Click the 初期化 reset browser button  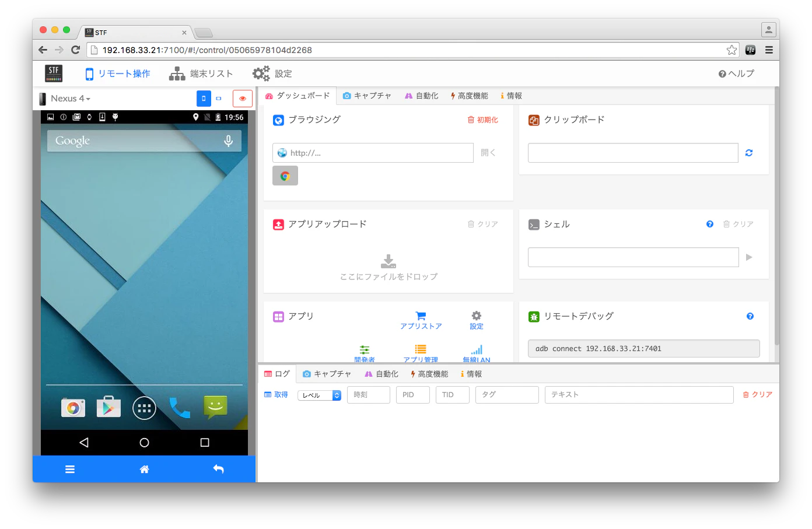pyautogui.click(x=483, y=120)
